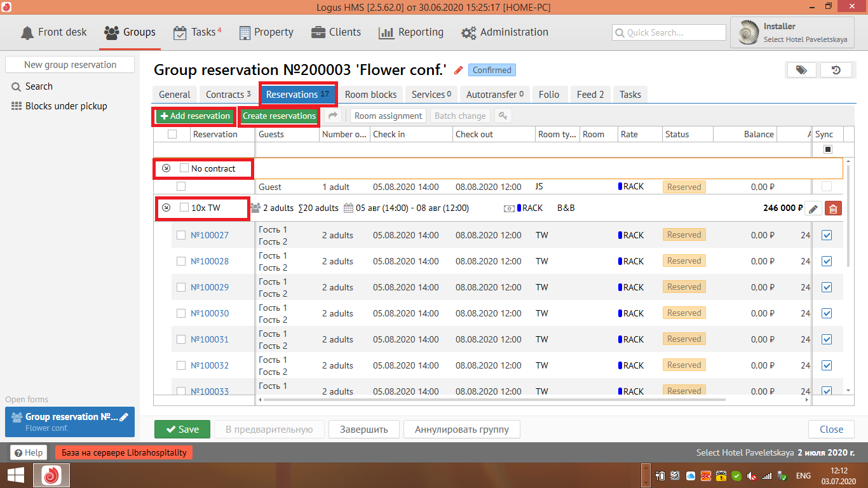Click the edit pencil in 10x TW row
Screen dimensions: 868x488
(x=813, y=208)
